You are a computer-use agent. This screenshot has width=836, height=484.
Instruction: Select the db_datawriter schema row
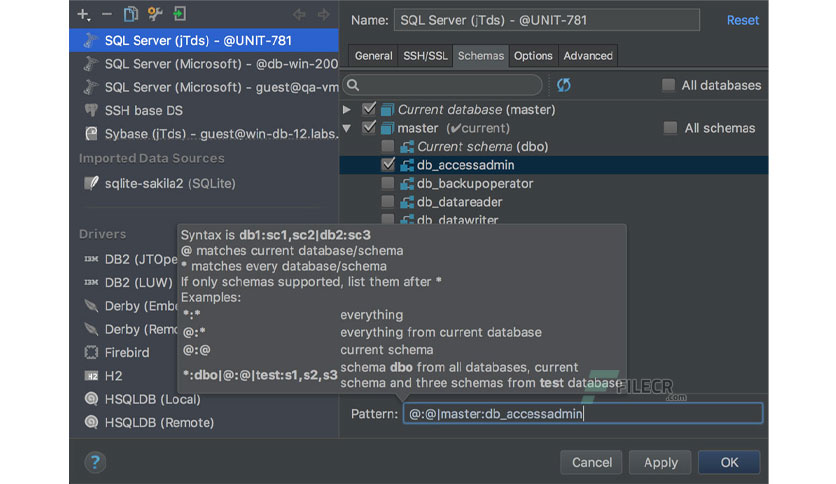pos(554,219)
